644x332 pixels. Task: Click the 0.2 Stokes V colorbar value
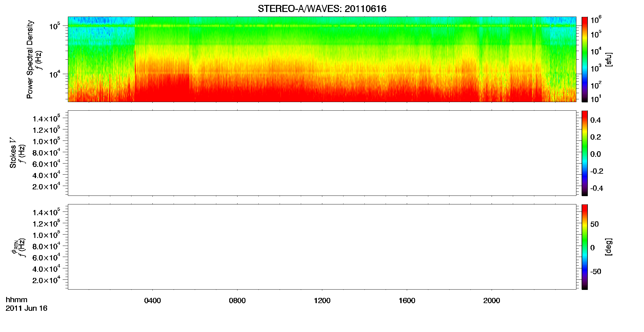coord(595,137)
